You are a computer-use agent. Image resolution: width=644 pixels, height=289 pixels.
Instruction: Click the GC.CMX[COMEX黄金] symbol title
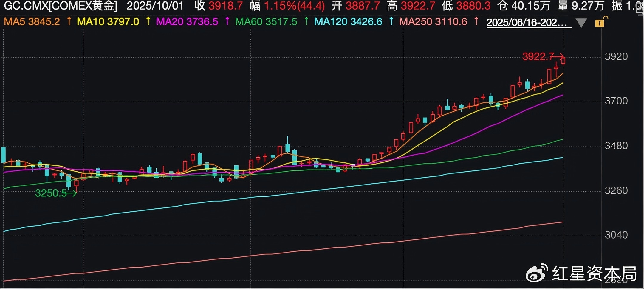[61, 6]
